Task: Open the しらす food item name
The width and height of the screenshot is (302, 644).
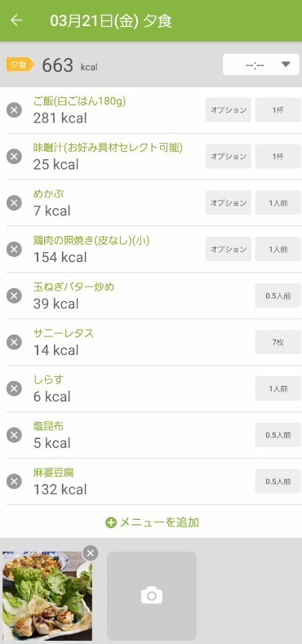Action: pyautogui.click(x=48, y=380)
